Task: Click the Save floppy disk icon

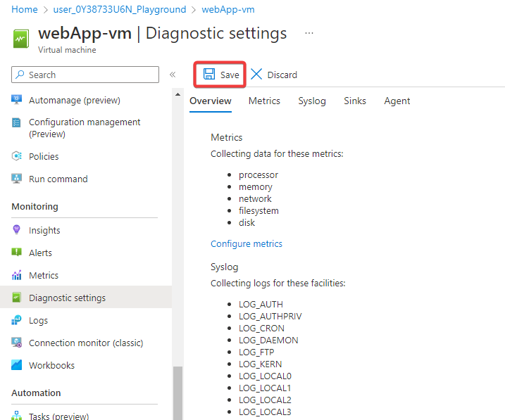Action: 209,75
